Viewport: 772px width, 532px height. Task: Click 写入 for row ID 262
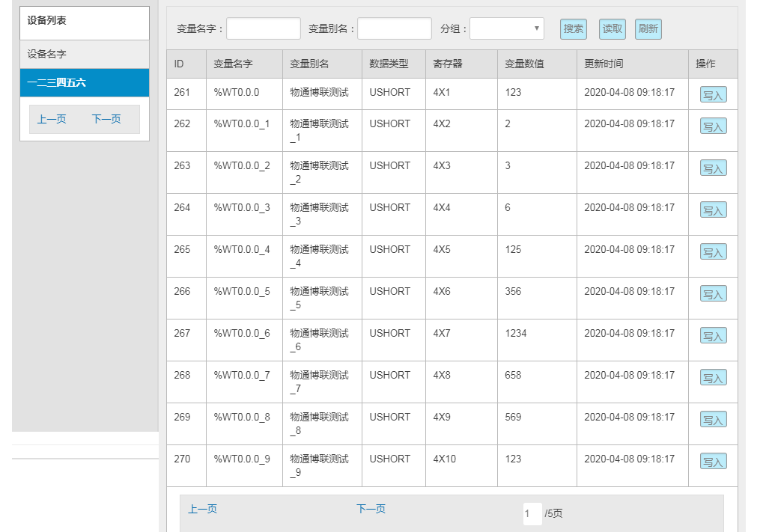pos(713,126)
